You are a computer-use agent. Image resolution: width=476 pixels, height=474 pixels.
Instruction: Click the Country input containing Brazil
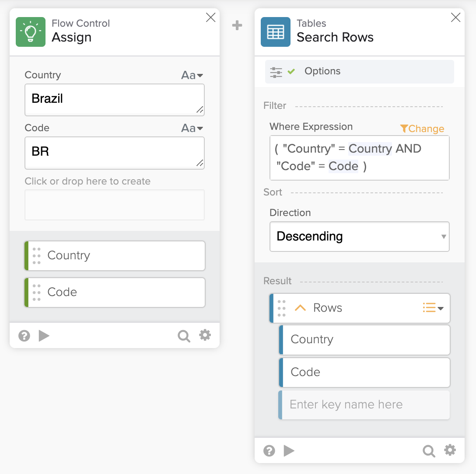pyautogui.click(x=114, y=100)
